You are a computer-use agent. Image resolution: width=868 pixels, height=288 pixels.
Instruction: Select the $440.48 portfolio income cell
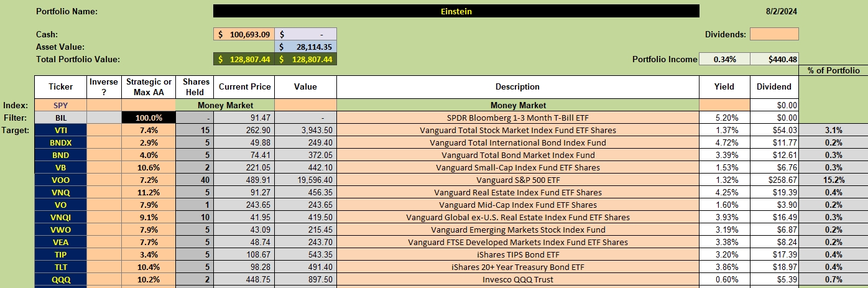pyautogui.click(x=774, y=59)
